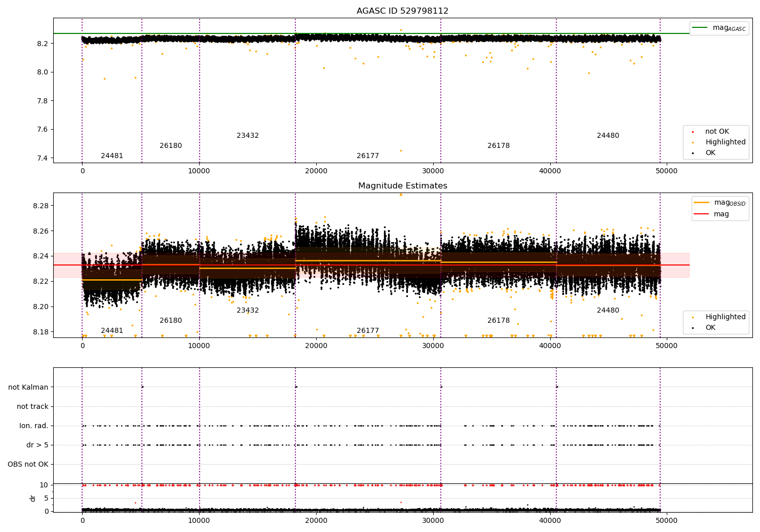Select OBSID label 24480 in Magnitude Estimates plot
This screenshot has width=760, height=532.
click(x=608, y=311)
